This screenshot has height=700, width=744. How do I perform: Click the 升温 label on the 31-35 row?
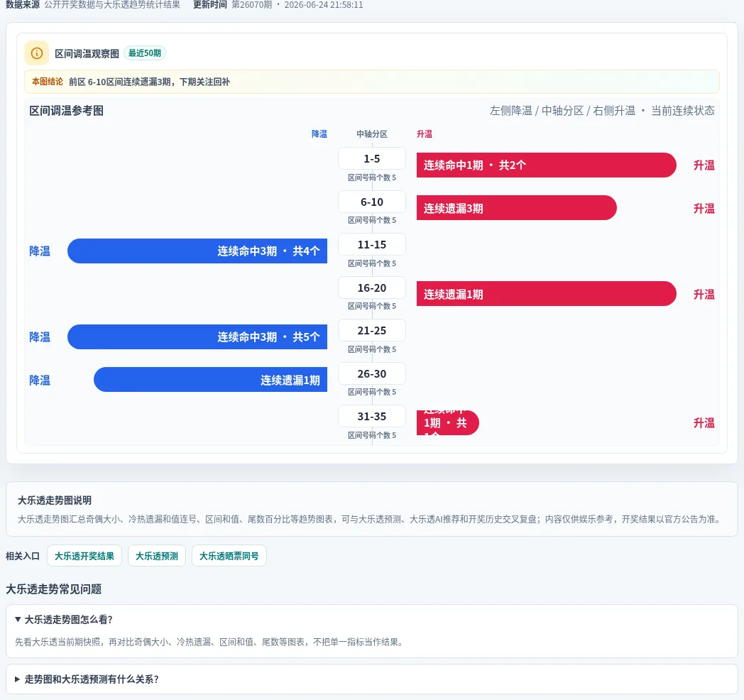pos(704,423)
